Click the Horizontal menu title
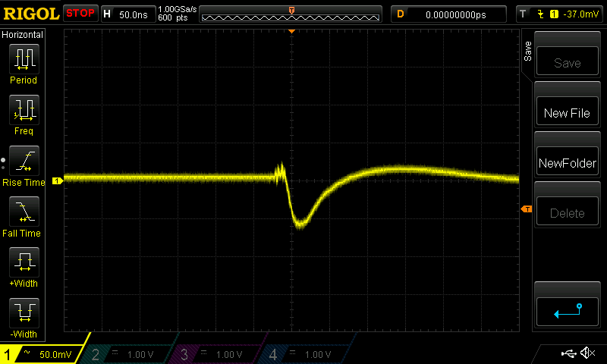This screenshot has height=364, width=607. pyautogui.click(x=23, y=35)
